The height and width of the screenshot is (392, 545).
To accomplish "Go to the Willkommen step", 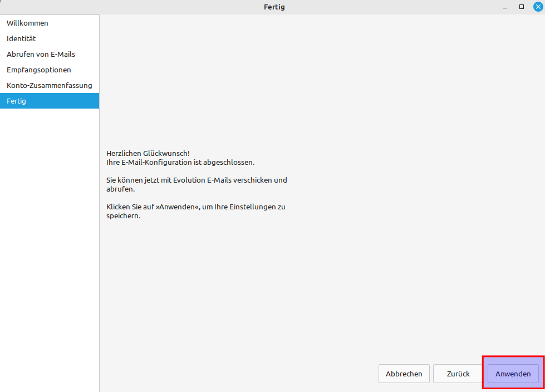I will pyautogui.click(x=27, y=23).
